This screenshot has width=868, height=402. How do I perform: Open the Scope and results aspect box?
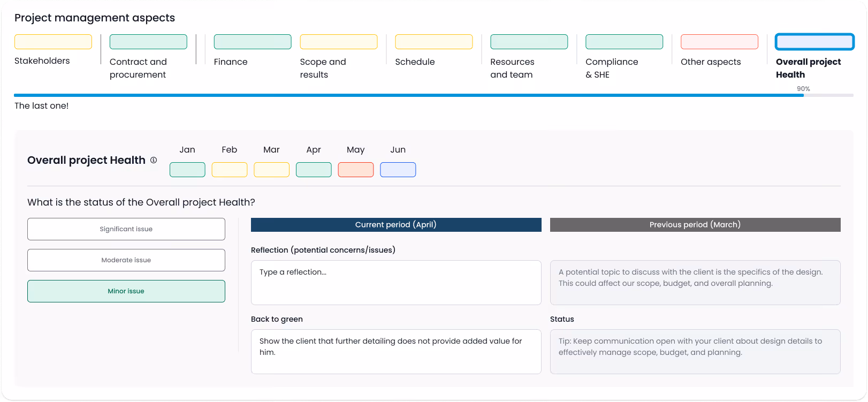[339, 42]
